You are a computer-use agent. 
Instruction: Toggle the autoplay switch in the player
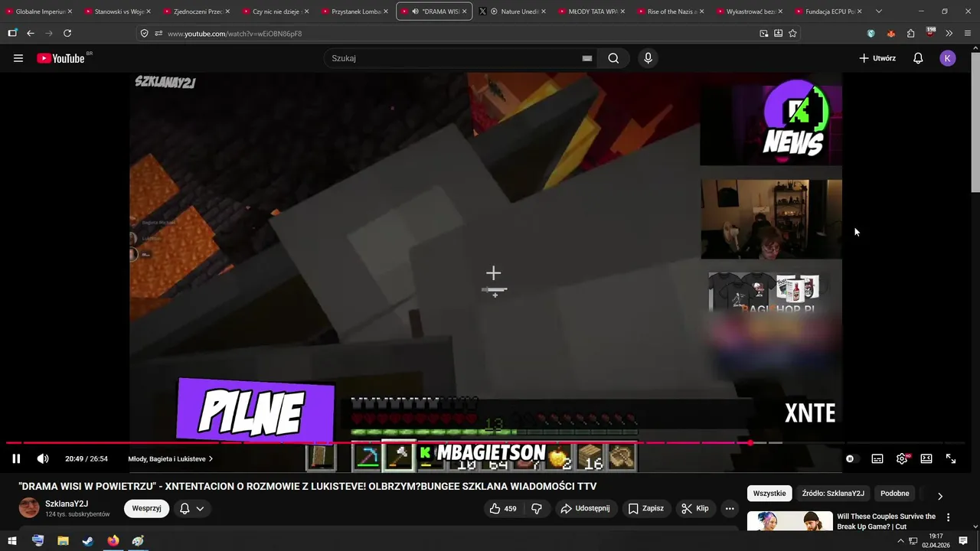[851, 458]
